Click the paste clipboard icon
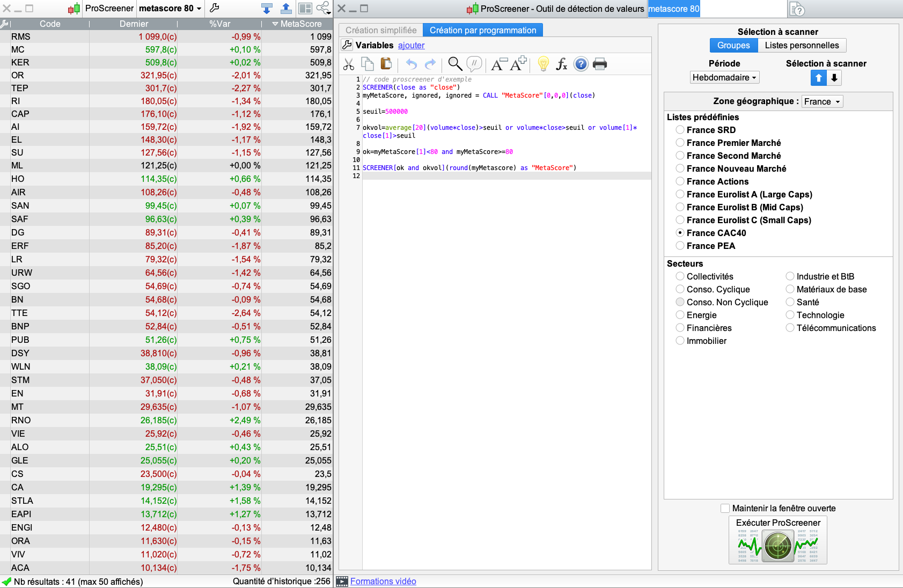Image resolution: width=903 pixels, height=588 pixels. (386, 64)
